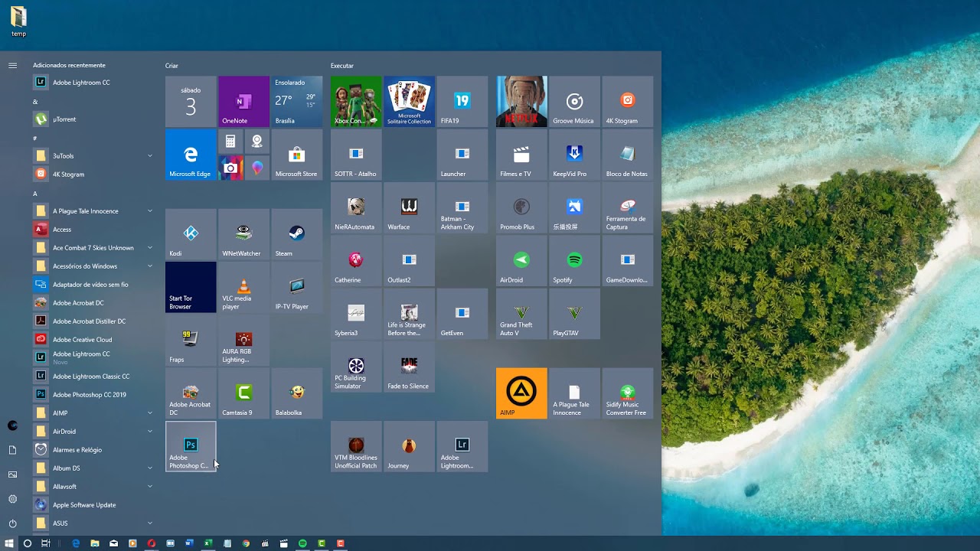The image size is (980, 551).
Task: Open the Start Tor Browser tile
Action: pos(191,287)
